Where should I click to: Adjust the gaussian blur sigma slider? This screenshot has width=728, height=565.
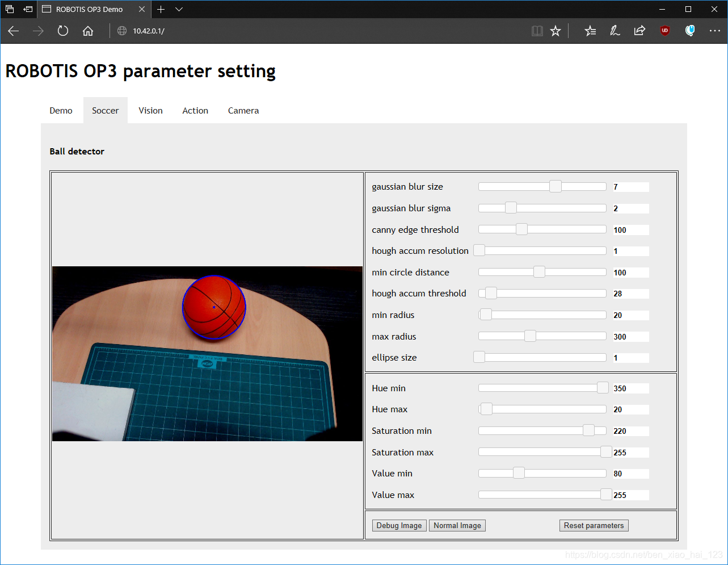coord(542,208)
